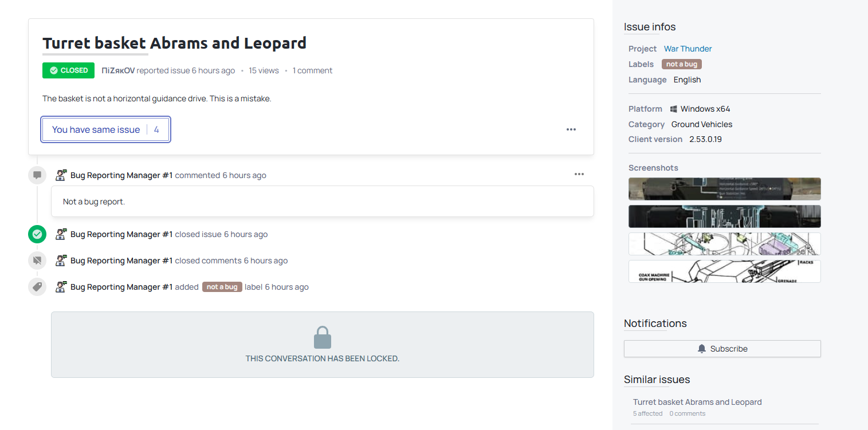This screenshot has width=868, height=430.
Task: Open similar issue 'Turret basket Abrams and Leopard'
Action: point(697,402)
